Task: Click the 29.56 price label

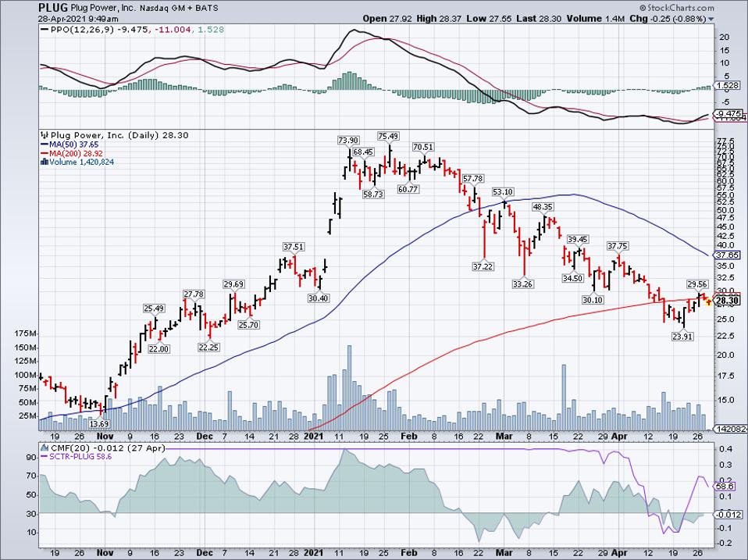Action: [x=697, y=284]
